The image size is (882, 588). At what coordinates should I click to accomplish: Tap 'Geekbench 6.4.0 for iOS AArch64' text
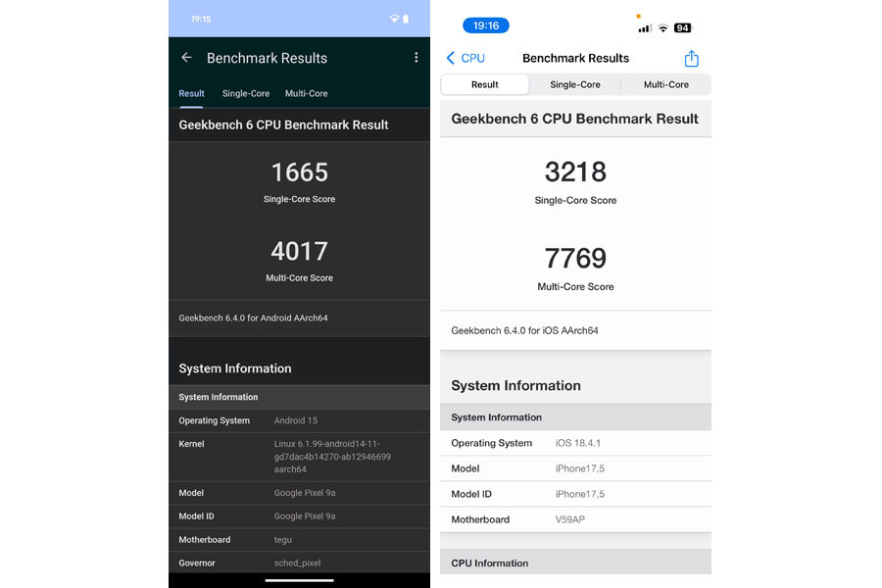click(525, 330)
